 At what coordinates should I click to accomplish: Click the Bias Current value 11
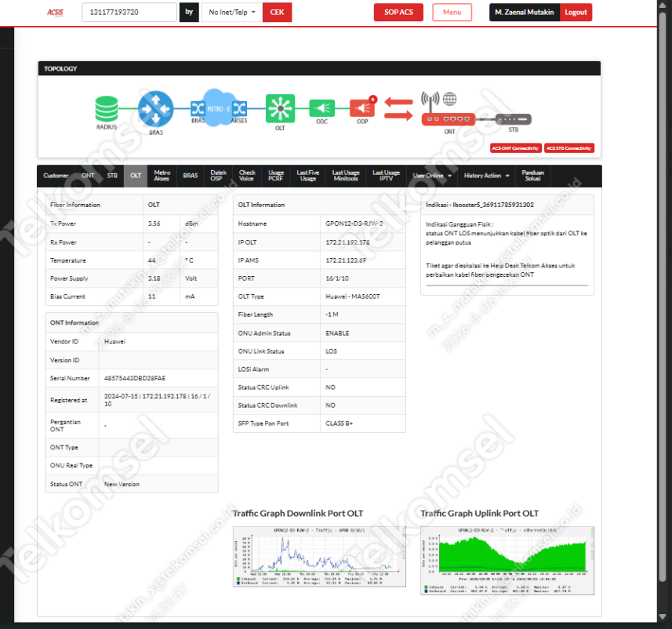(151, 296)
